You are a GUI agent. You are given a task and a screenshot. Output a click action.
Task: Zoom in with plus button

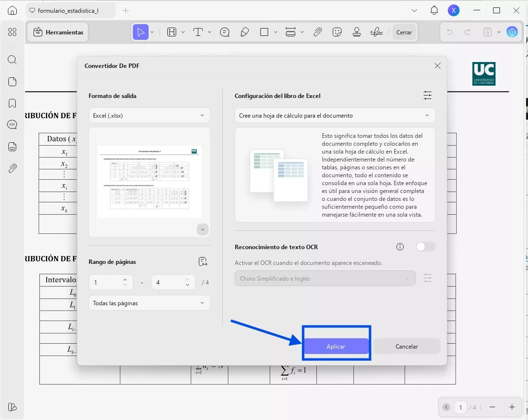pos(512,407)
